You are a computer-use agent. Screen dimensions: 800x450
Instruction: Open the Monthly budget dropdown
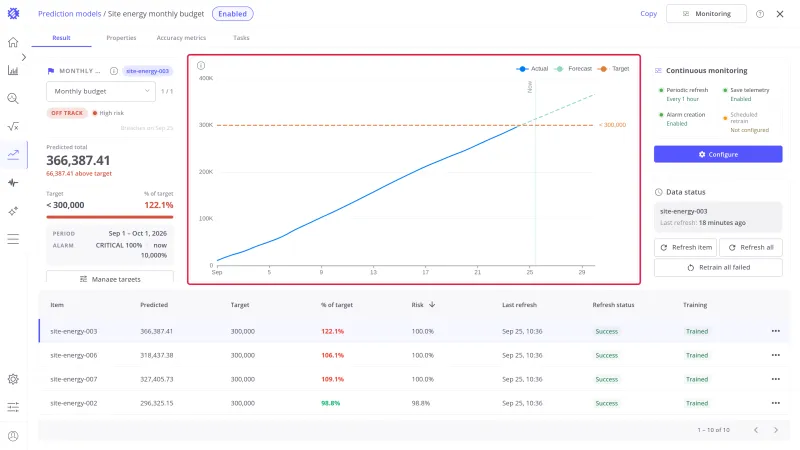(101, 91)
